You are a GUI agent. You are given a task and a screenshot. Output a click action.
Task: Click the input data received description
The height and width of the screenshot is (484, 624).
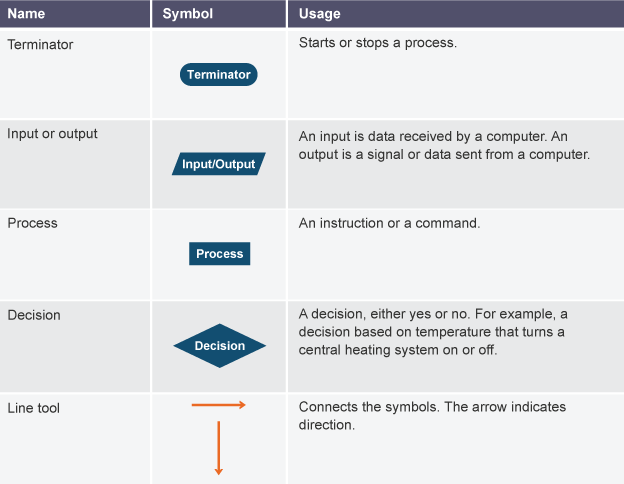[444, 145]
